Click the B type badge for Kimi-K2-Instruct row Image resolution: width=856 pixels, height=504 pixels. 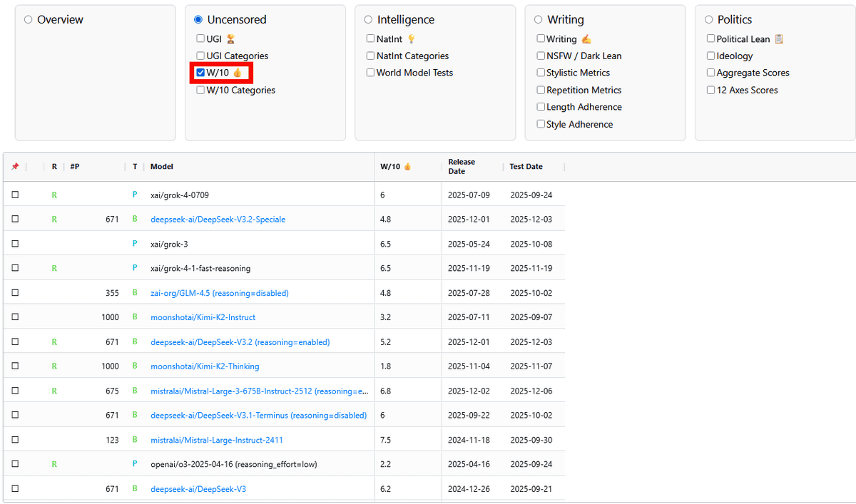click(135, 317)
